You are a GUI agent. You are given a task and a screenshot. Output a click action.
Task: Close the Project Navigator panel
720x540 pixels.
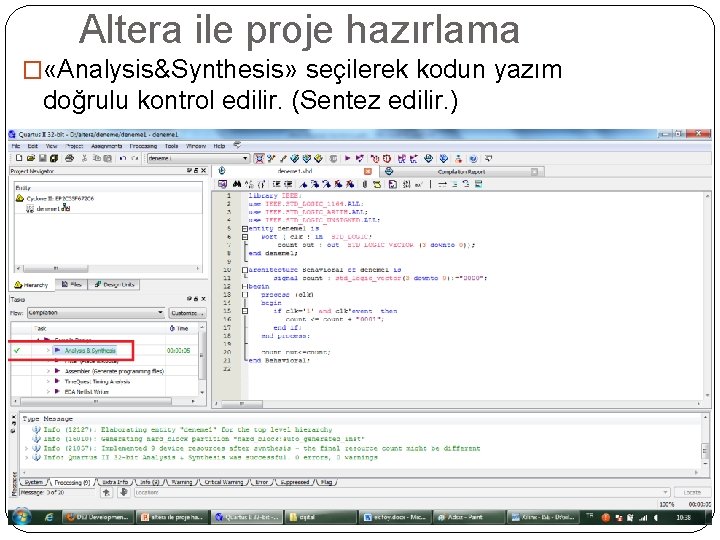204,170
